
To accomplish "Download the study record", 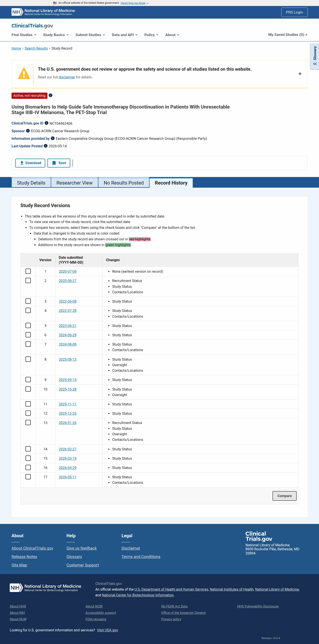I will pyautogui.click(x=30, y=163).
